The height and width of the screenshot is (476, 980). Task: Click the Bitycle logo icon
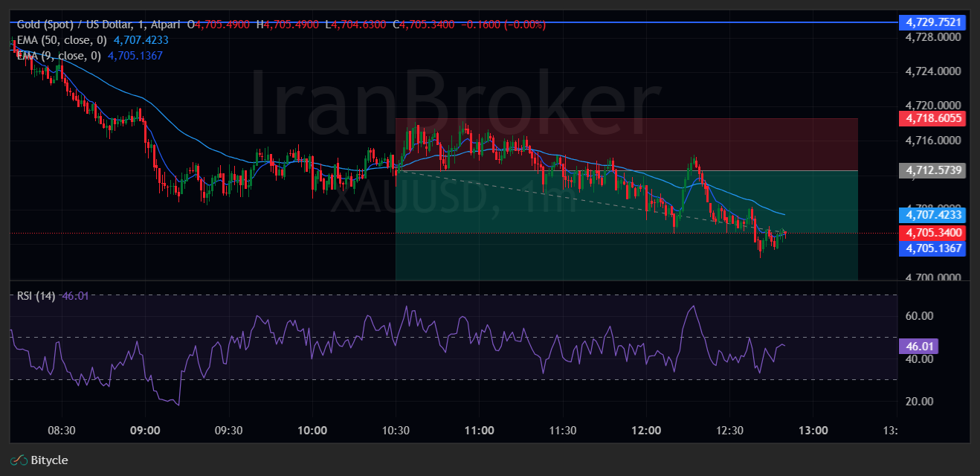(19, 460)
